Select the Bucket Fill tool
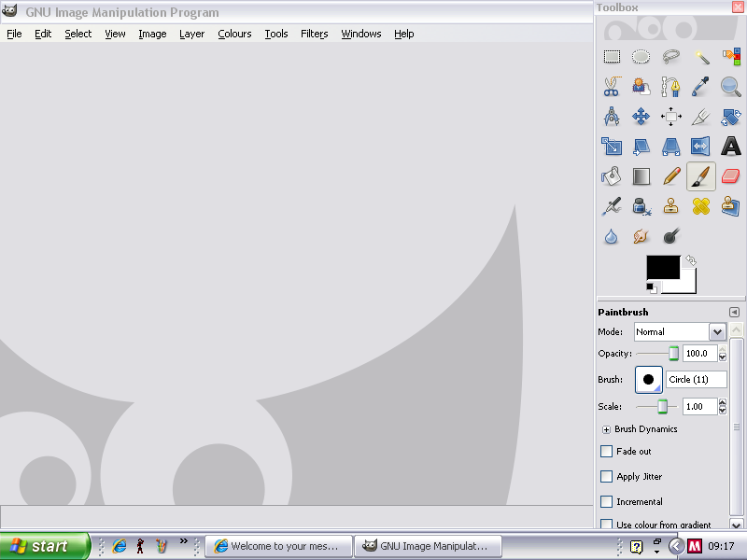 tap(613, 175)
